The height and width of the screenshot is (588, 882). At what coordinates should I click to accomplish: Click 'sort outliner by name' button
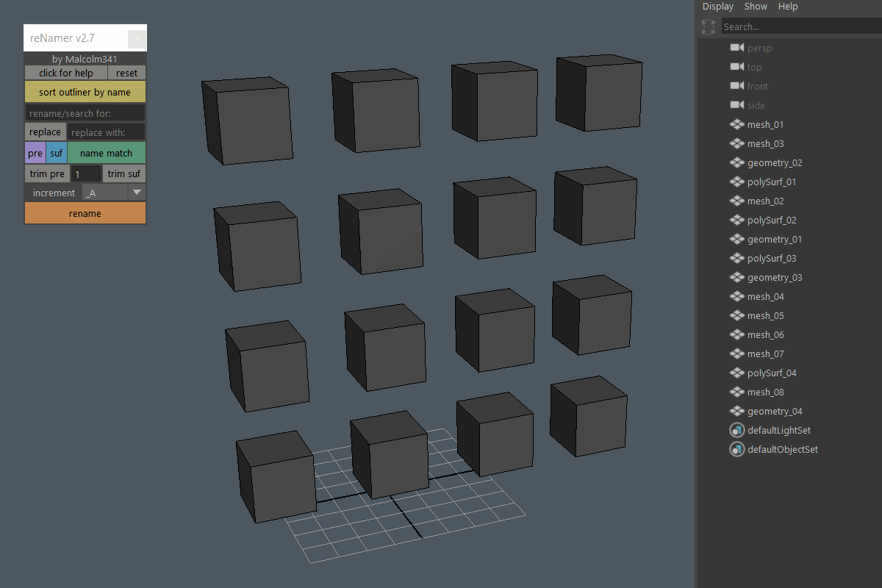point(85,92)
